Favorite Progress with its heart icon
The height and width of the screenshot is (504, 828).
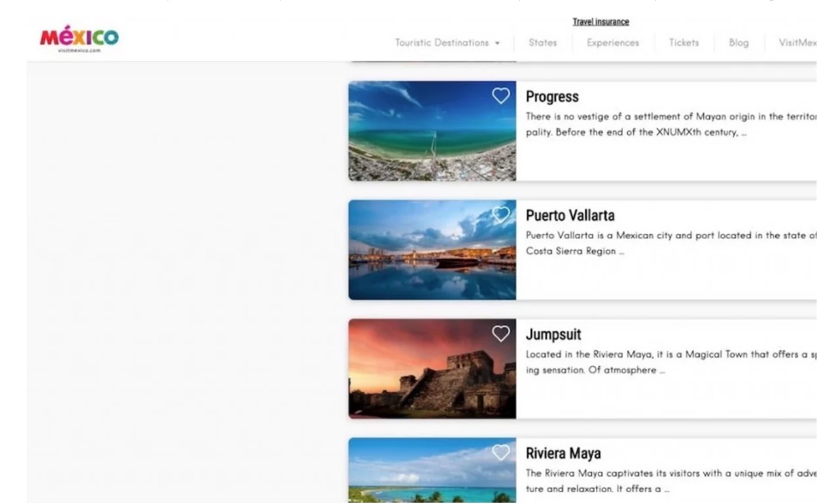(501, 96)
